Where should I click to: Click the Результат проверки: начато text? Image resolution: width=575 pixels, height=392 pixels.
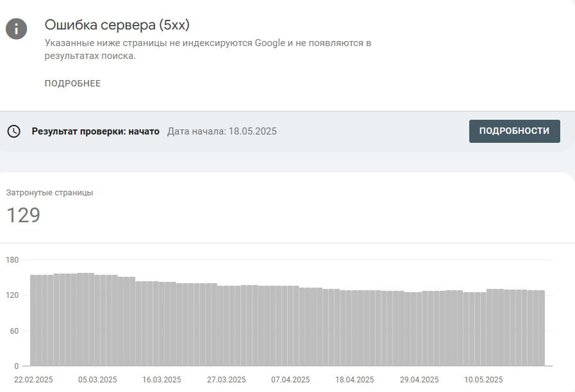click(x=96, y=131)
